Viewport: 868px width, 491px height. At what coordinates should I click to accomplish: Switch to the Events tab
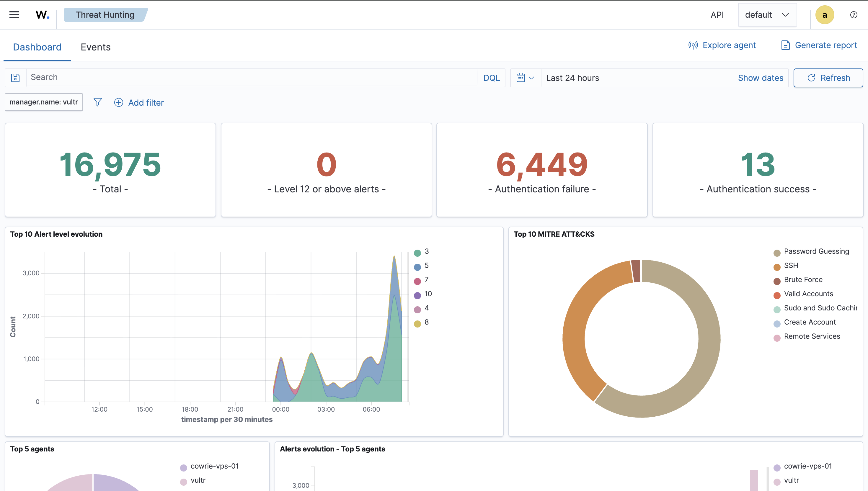click(95, 47)
